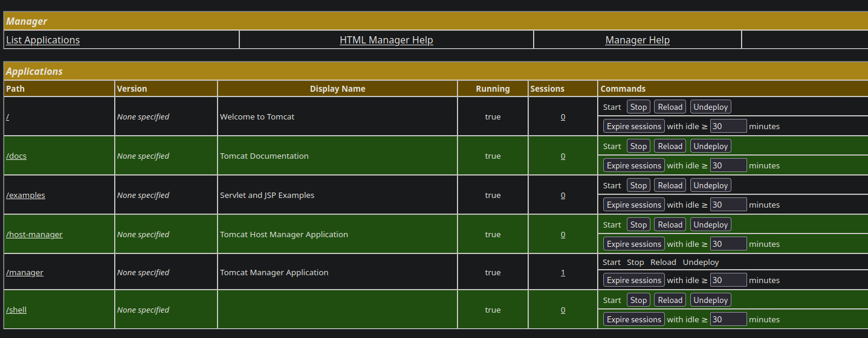Open the /shell application path

coord(16,310)
